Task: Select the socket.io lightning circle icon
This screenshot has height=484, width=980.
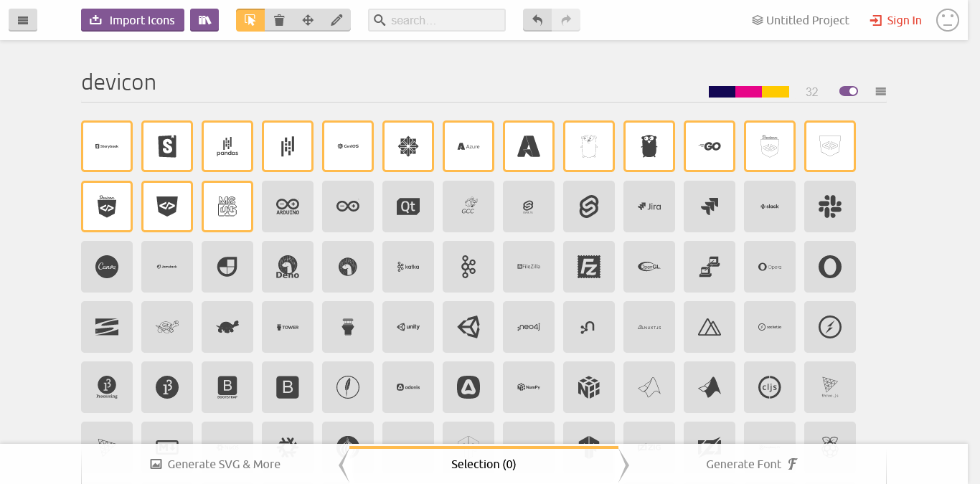Action: [830, 327]
